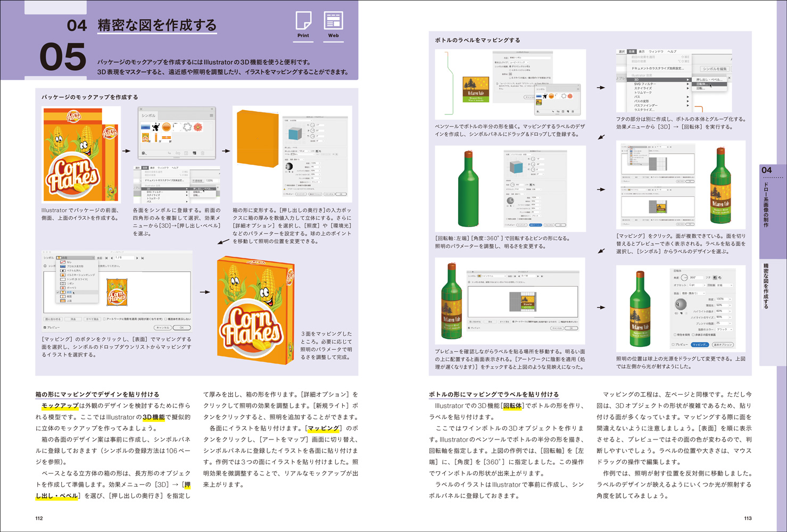Open the シンボル dropdown in corn flakes map dialog
Screen dimensions: 787x532
[76, 258]
